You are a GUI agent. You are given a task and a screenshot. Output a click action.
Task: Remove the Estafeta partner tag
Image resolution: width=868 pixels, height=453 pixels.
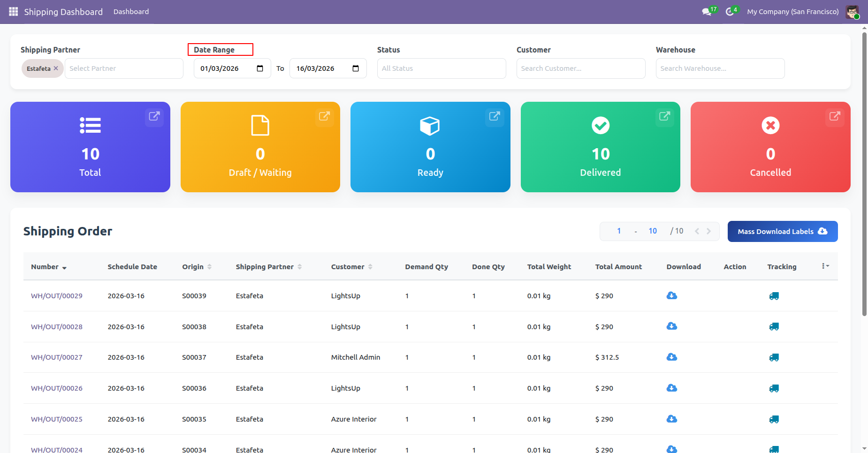[56, 68]
